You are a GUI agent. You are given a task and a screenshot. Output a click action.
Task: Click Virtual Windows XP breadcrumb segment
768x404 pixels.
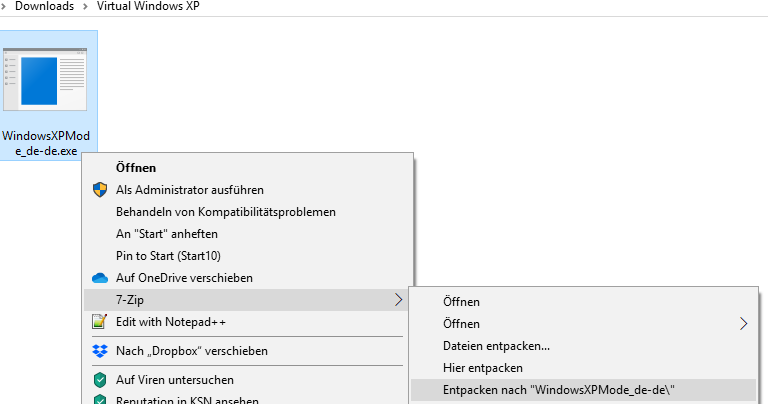point(148,6)
